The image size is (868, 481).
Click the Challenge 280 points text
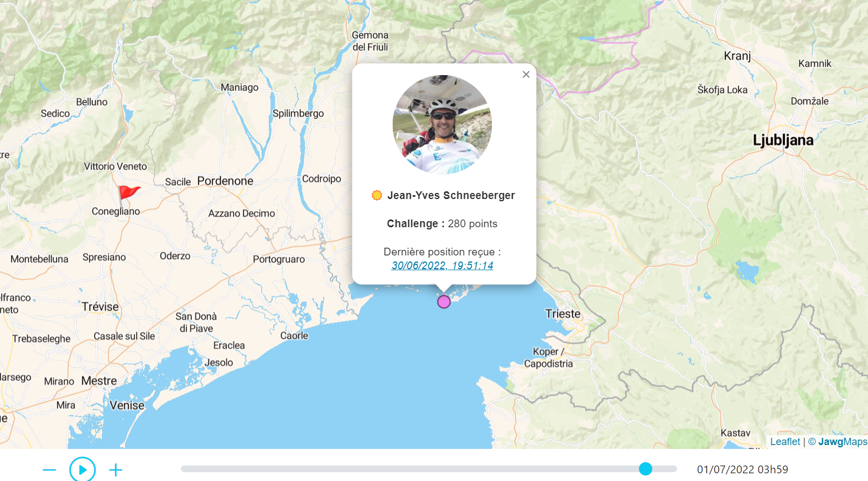442,224
